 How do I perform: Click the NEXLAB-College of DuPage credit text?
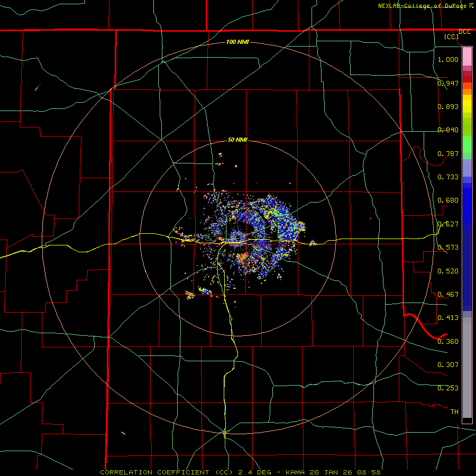422,6
